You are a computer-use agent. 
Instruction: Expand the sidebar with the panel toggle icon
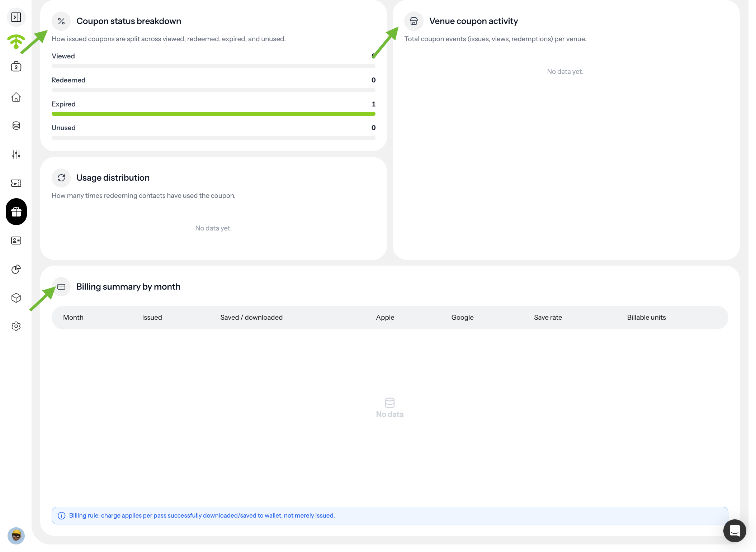(x=16, y=17)
